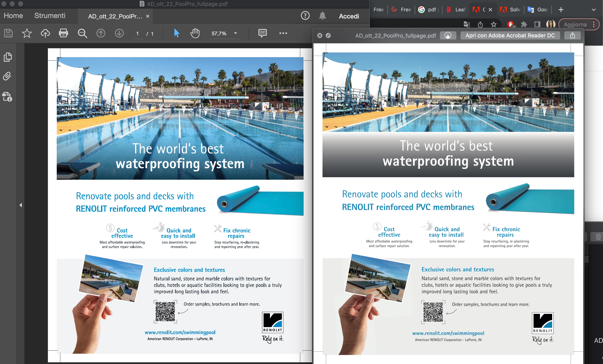The height and width of the screenshot is (364, 603).
Task: Go to the Home tab
Action: point(13,16)
